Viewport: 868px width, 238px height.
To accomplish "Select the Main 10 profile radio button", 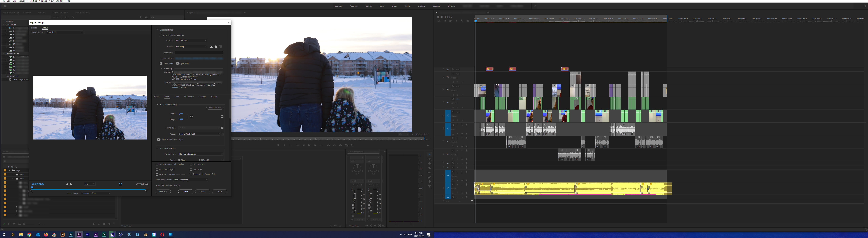I will click(201, 160).
